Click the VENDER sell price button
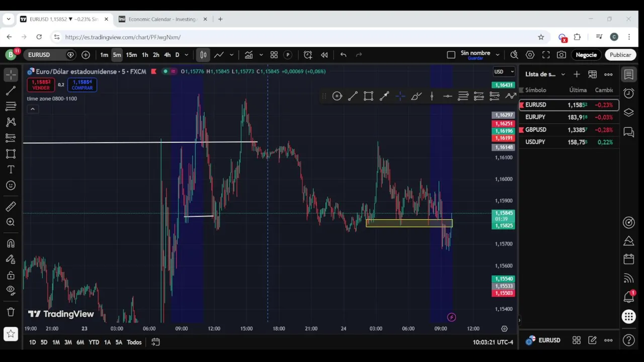Screen dimensions: 644x362 pyautogui.click(x=41, y=85)
